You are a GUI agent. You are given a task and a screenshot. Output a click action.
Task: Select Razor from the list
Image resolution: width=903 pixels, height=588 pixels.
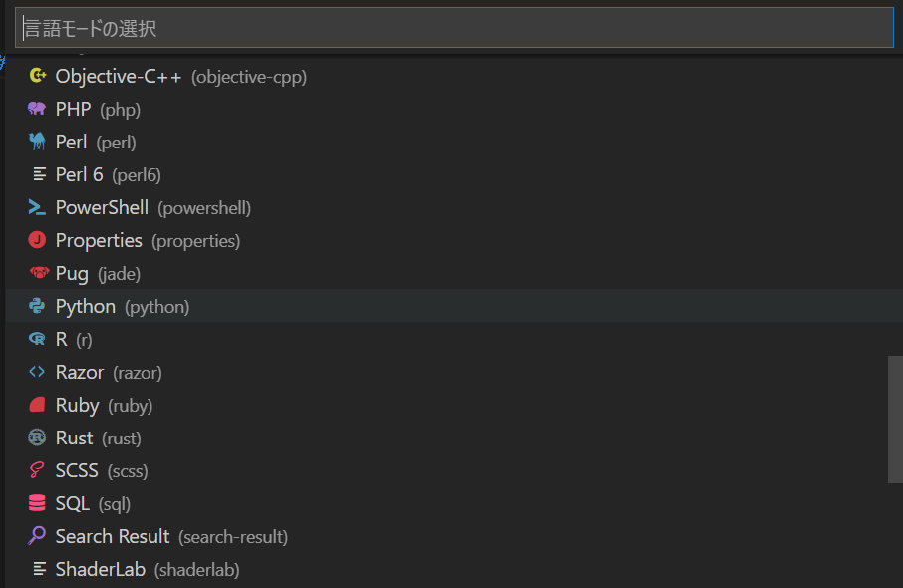tap(453, 372)
